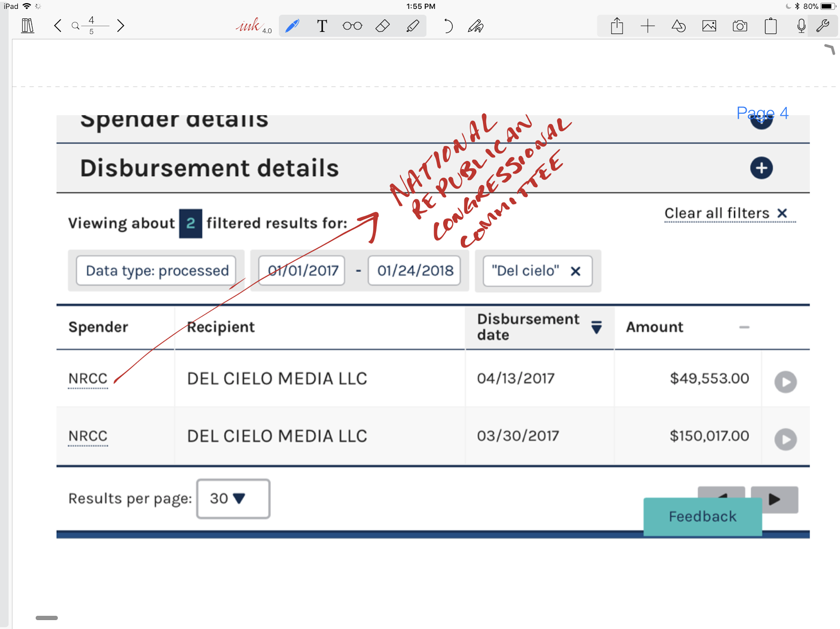Screen dimensions: 840x629
Task: Tap the plus add icon in toolbar
Action: [x=648, y=26]
